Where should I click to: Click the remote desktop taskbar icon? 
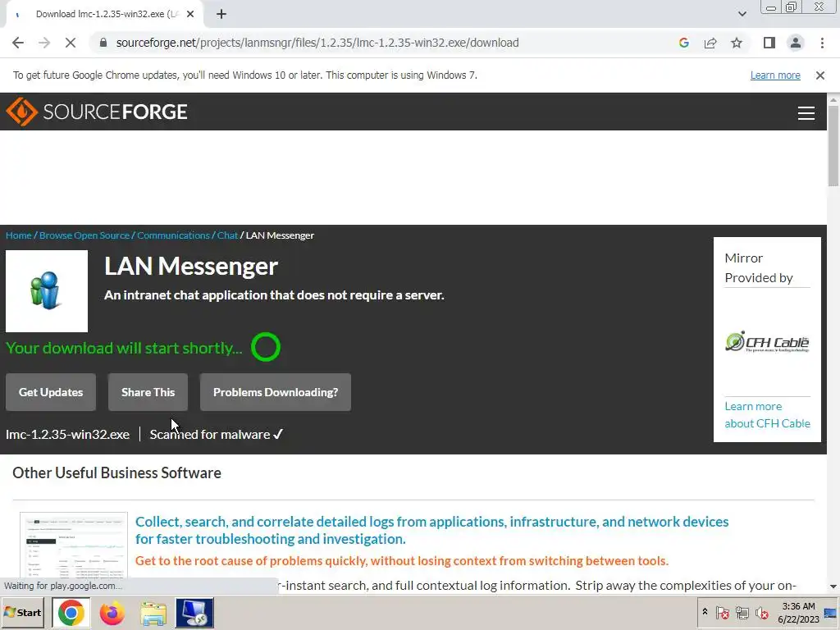(194, 613)
